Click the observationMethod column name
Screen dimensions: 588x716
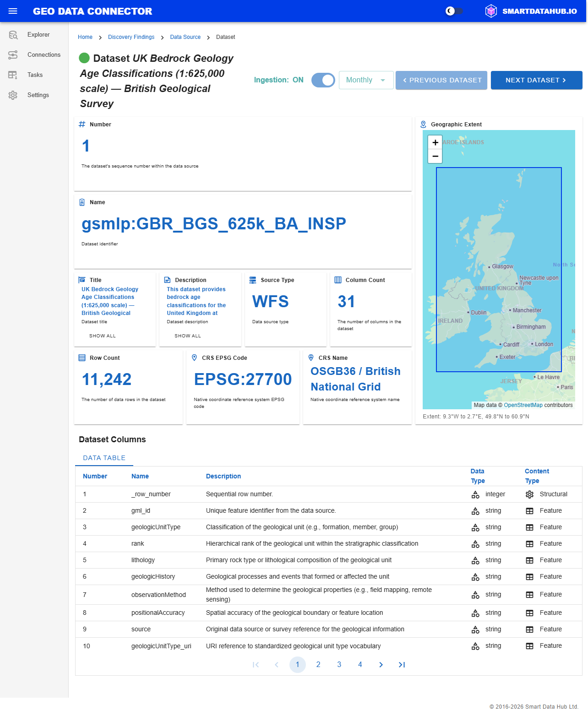click(158, 595)
